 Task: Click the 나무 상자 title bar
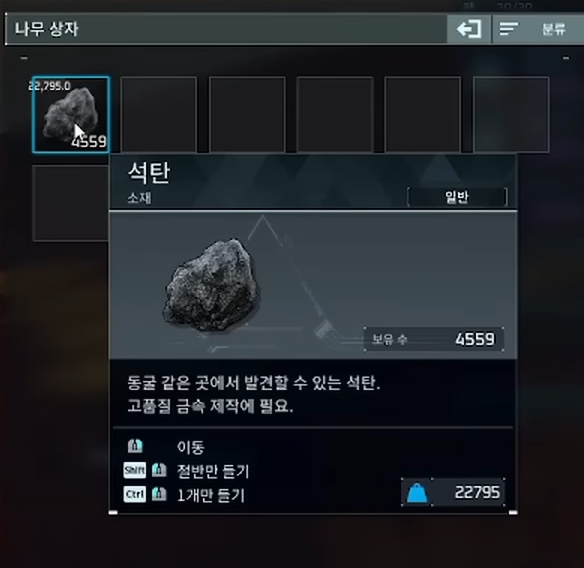[x=226, y=29]
